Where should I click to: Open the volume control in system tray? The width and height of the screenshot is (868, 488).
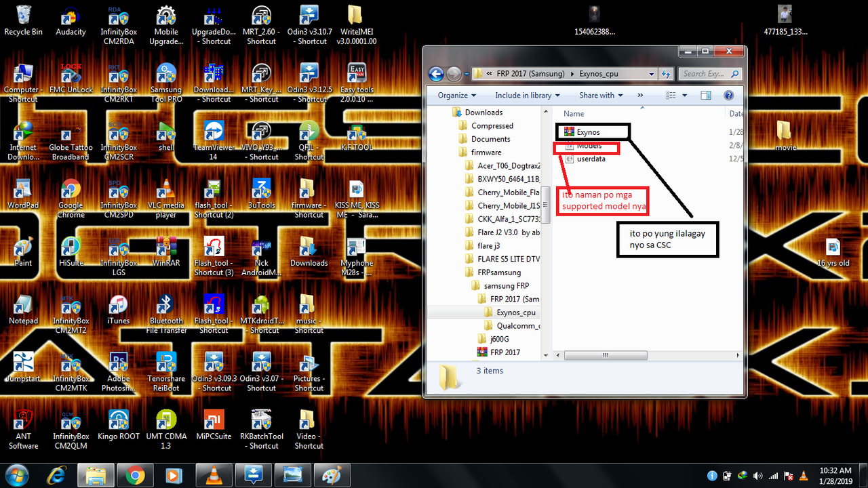[757, 475]
